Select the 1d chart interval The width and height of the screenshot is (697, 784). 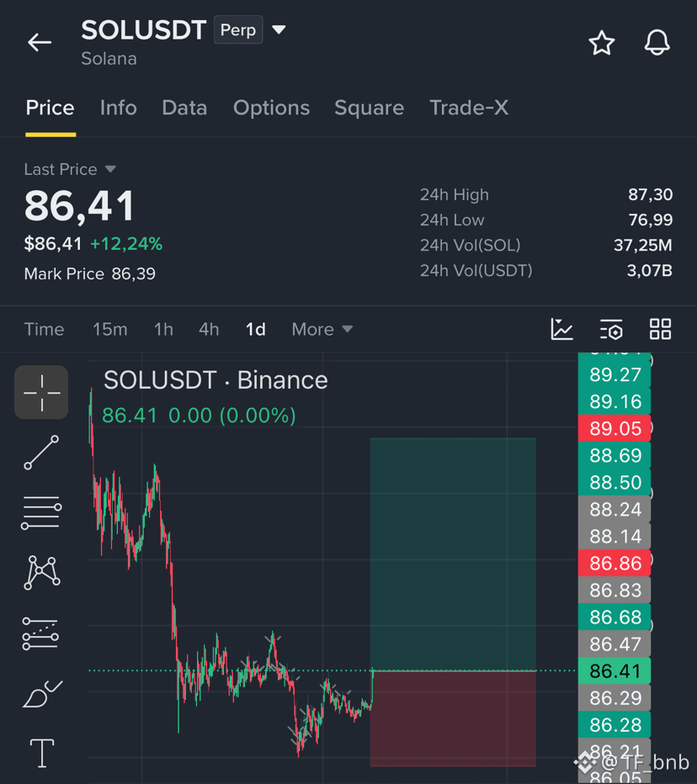tap(256, 330)
